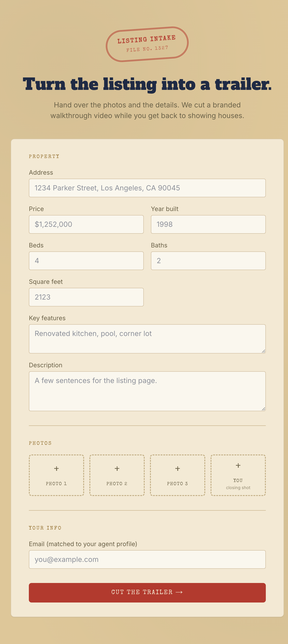This screenshot has height=644, width=288.
Task: Click the Address input field
Action: pos(147,188)
